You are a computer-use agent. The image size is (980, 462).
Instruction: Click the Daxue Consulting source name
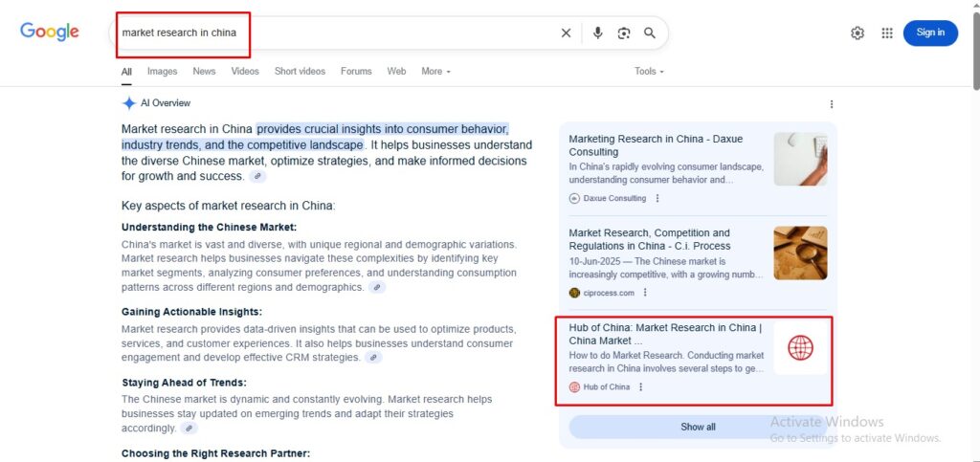point(614,198)
